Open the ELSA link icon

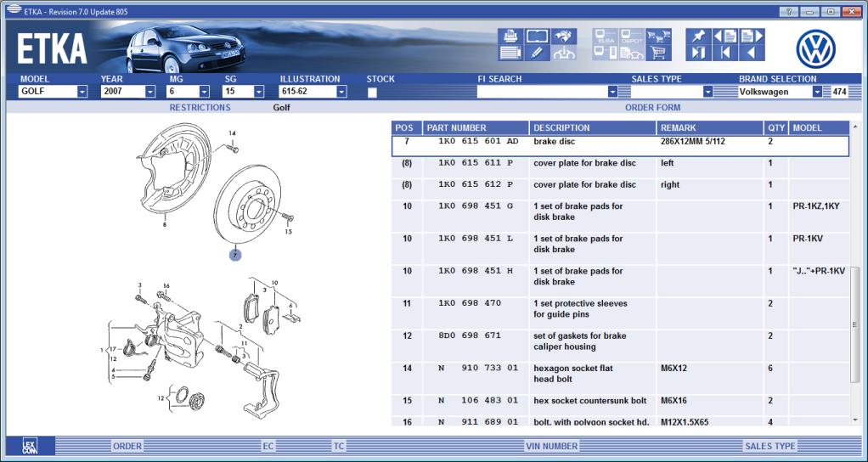point(605,37)
